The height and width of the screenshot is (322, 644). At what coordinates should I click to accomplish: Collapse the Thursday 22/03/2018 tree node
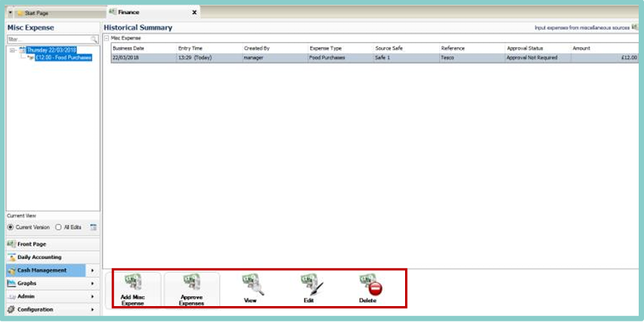[x=13, y=50]
